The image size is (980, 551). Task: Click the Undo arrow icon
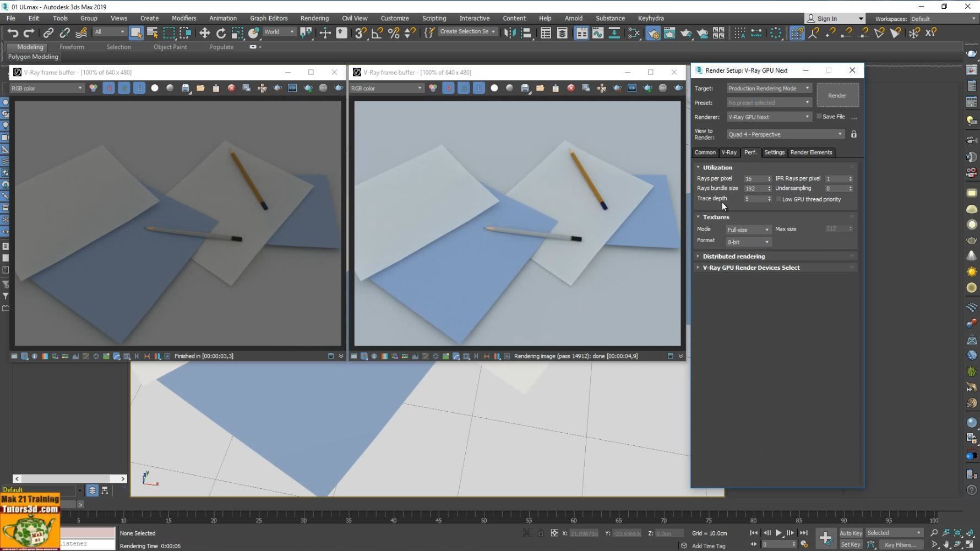[13, 33]
